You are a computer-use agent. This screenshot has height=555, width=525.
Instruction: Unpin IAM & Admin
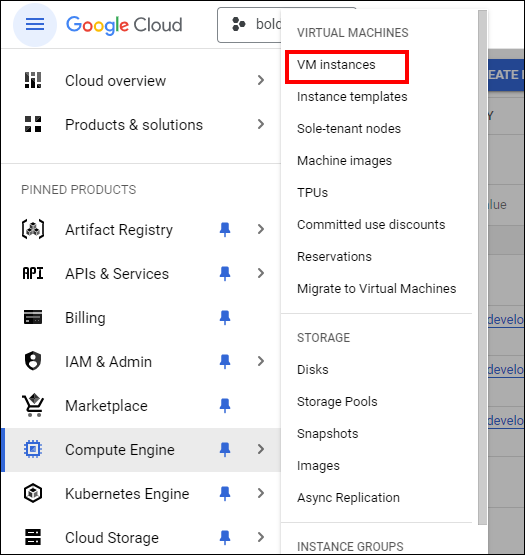225,361
